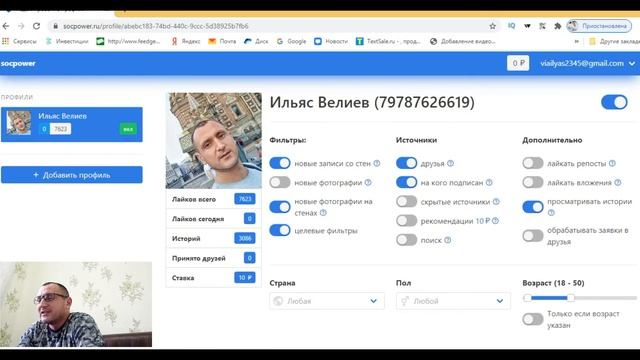Expand the vialyas2345@gmail.com account menu
640x360 pixels.
(588, 64)
